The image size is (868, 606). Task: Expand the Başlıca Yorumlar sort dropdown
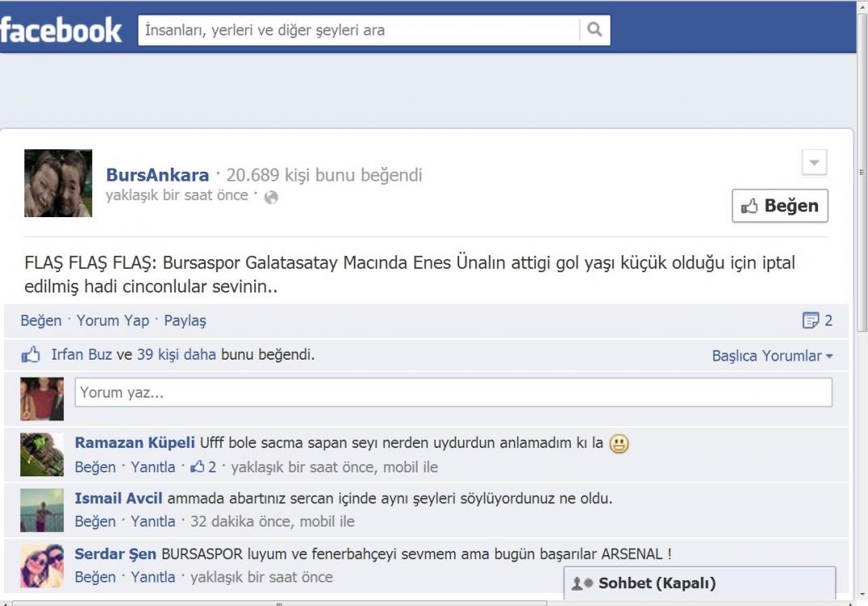pos(772,356)
